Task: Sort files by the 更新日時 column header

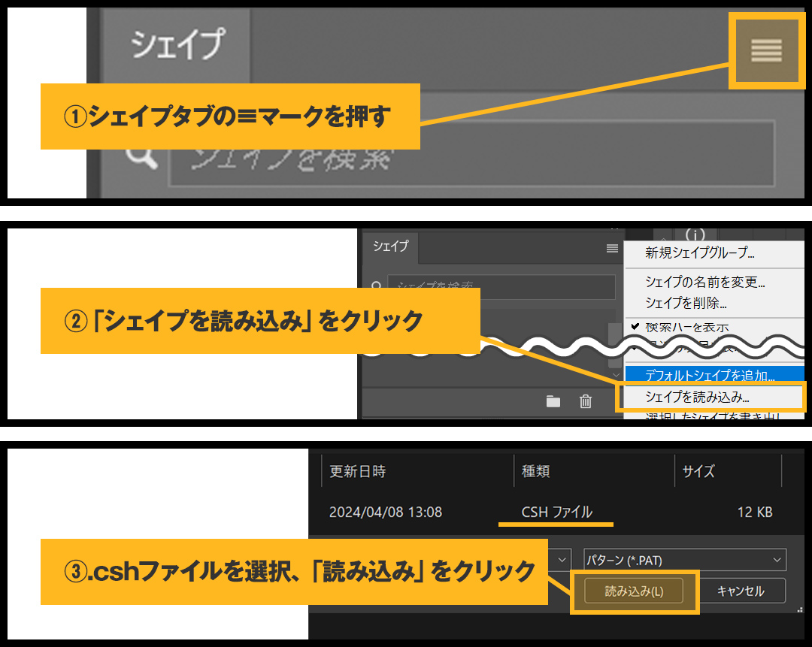Action: (x=358, y=472)
